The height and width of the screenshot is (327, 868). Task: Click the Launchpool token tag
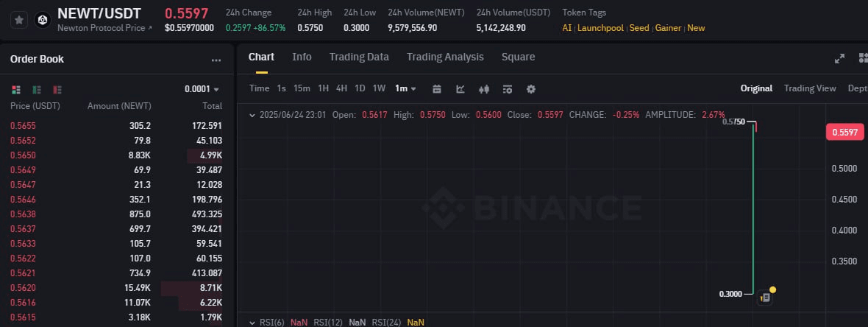pos(600,28)
